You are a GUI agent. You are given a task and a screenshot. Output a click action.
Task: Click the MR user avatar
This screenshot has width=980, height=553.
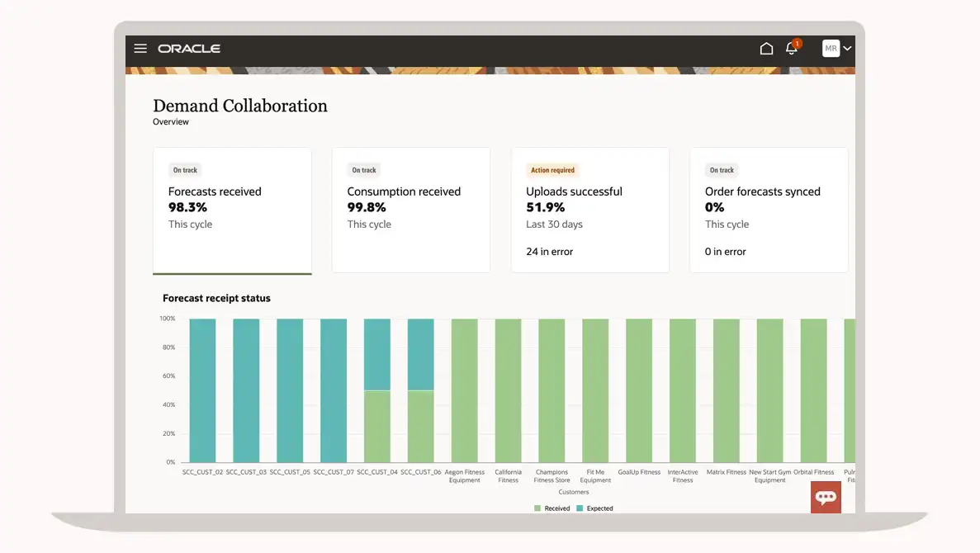tap(831, 49)
